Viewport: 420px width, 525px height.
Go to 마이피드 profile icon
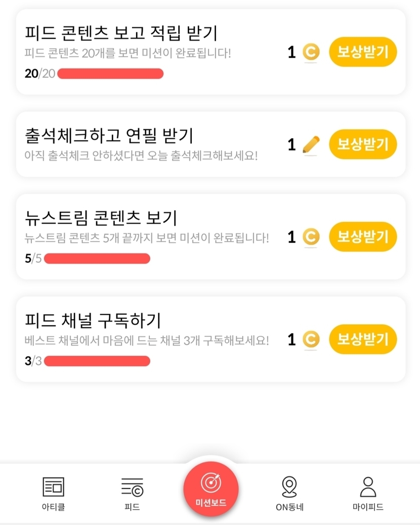pos(368,488)
